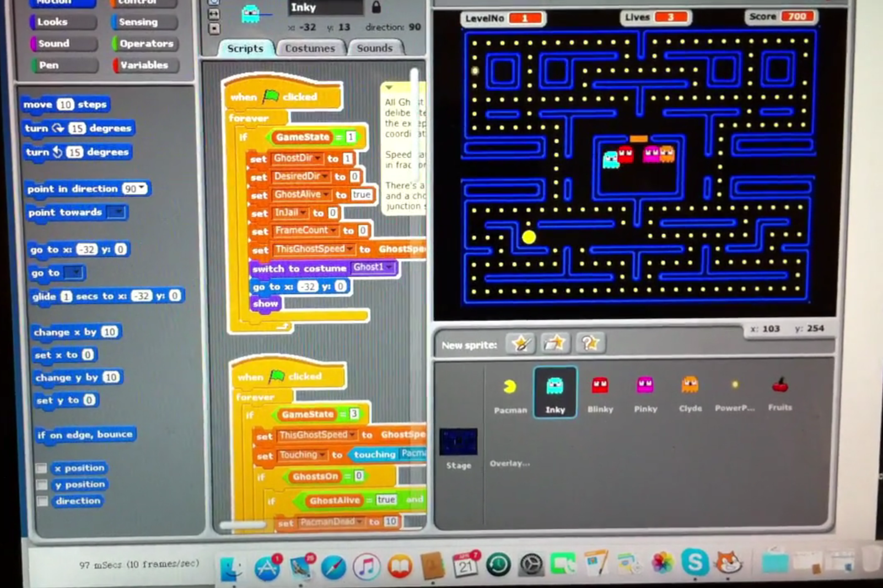The width and height of the screenshot is (883, 588).
Task: Enable the direction stage monitor checkbox
Action: coord(42,501)
